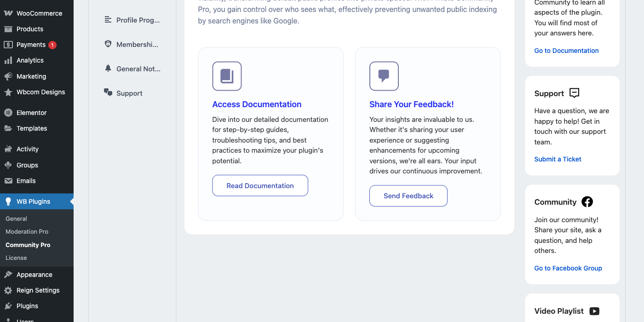Screen dimensions: 644x322
Task: Click the YouTube icon next to Video Playlist
Action: (x=594, y=311)
